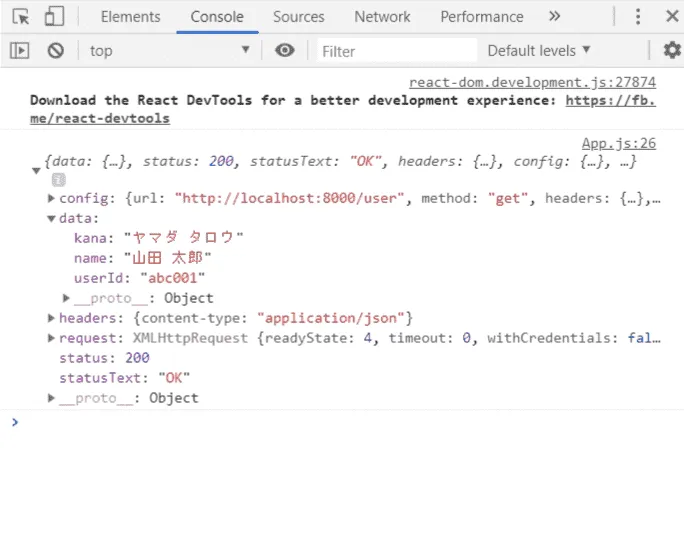
Task: Open the top JavaScript context dropdown
Action: (169, 51)
